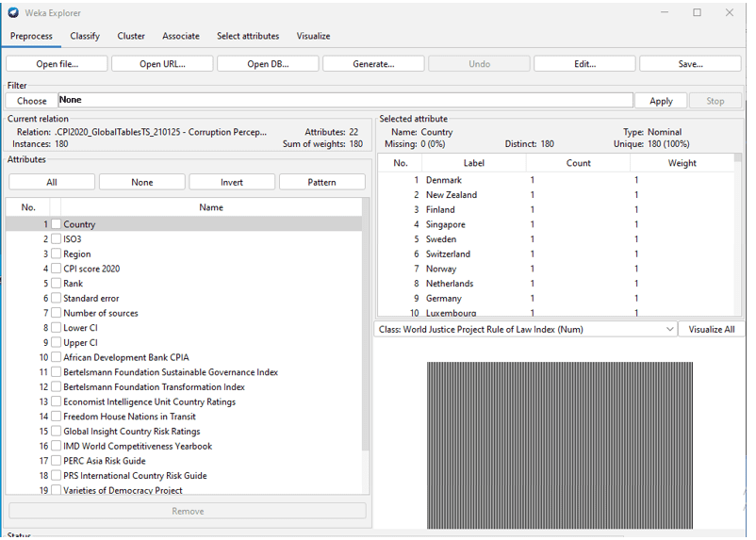The image size is (756, 540).
Task: Click the Save... button
Action: coord(690,64)
